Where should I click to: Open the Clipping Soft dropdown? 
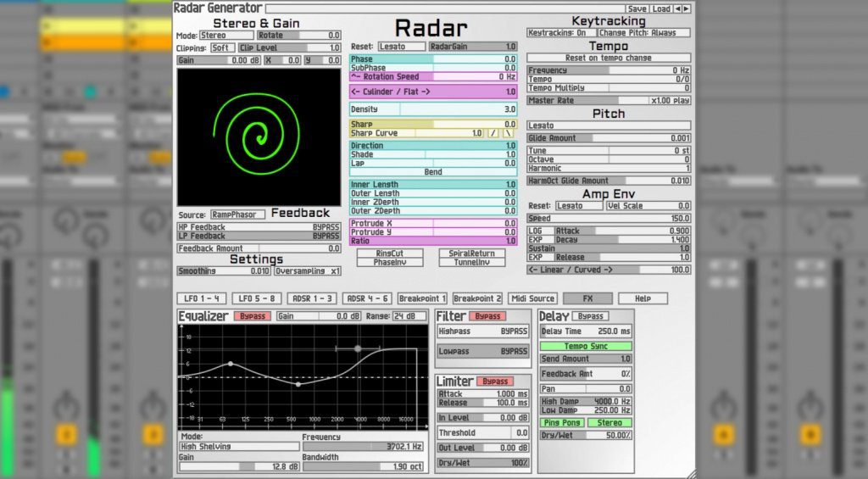pyautogui.click(x=223, y=47)
